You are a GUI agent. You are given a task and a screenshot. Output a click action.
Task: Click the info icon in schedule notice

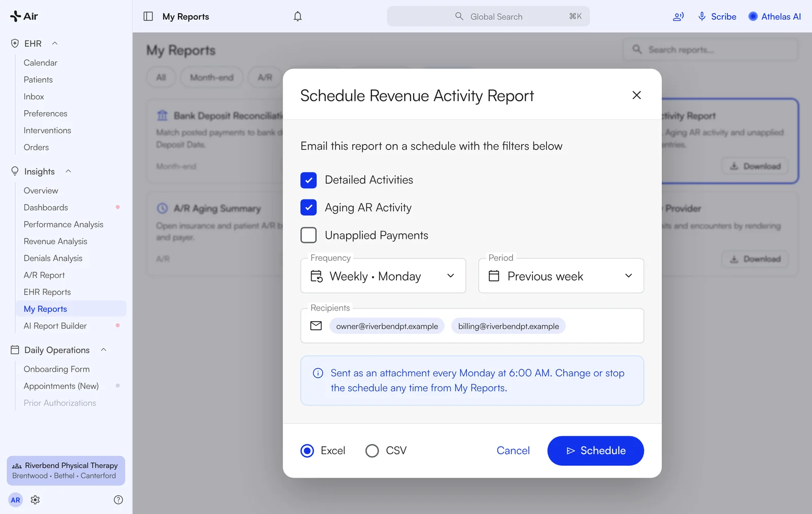318,373
